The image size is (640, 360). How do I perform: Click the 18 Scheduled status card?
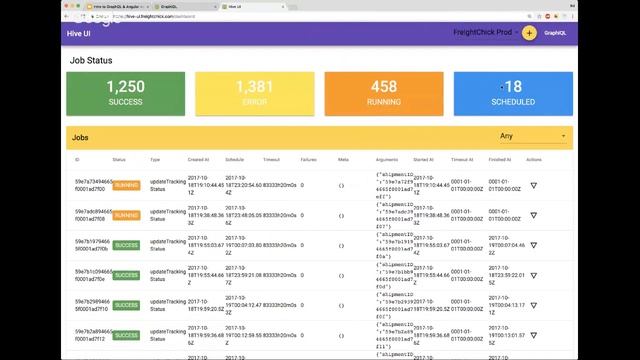point(513,94)
